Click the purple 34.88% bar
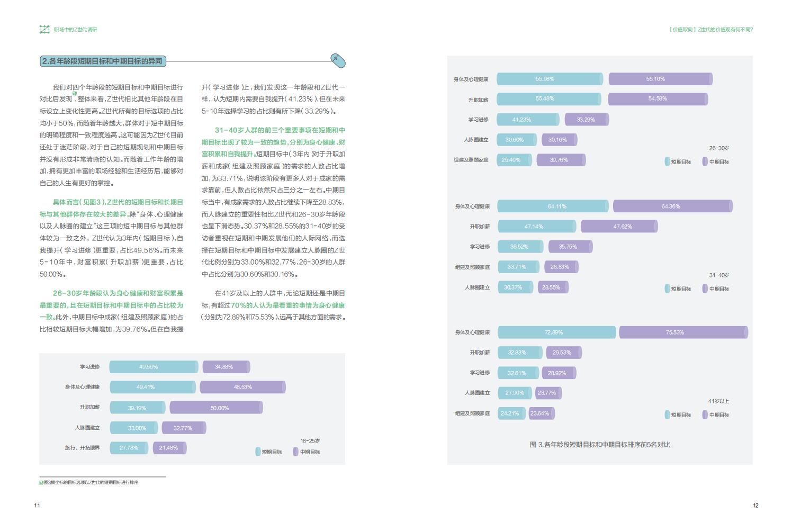 [226, 367]
